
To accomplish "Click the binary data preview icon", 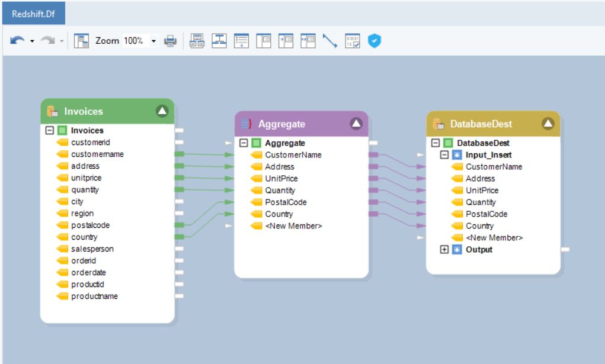I will point(353,41).
